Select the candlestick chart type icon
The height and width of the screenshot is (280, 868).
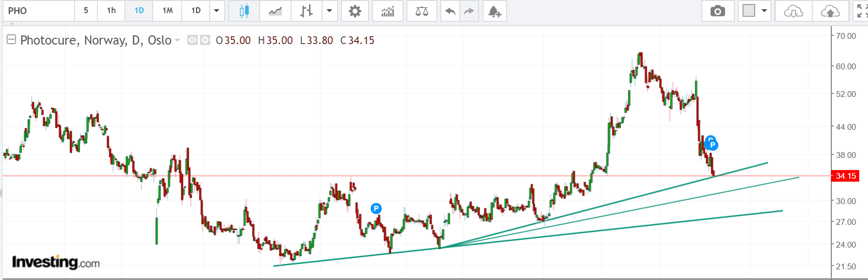[244, 11]
